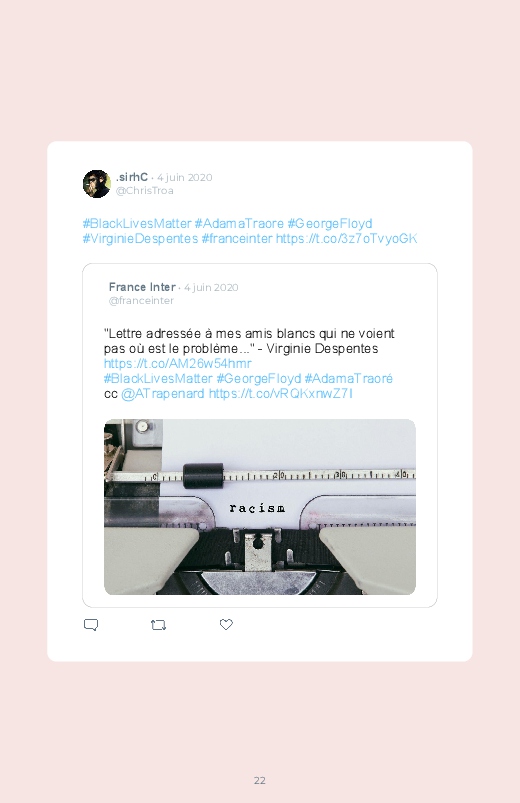The height and width of the screenshot is (803, 520).
Task: Visit the @franceinter handle in quoted tweet
Action: point(141,301)
